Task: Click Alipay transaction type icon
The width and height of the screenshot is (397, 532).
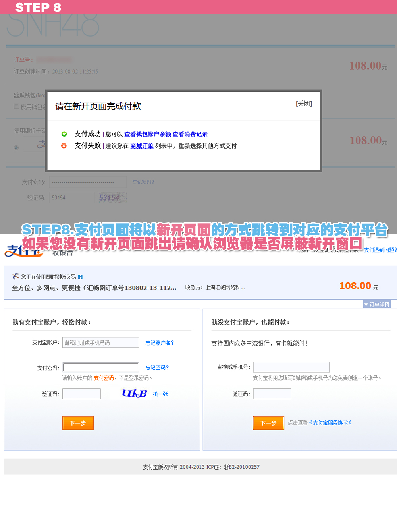Action: [16, 277]
